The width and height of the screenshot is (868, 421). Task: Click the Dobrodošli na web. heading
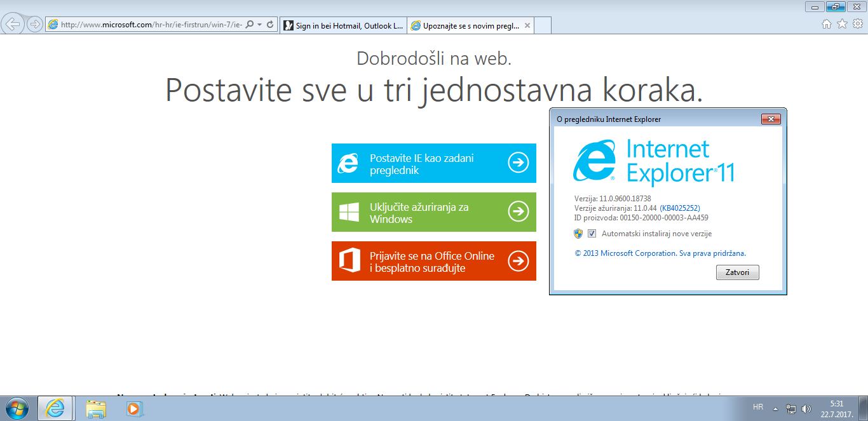[434, 59]
